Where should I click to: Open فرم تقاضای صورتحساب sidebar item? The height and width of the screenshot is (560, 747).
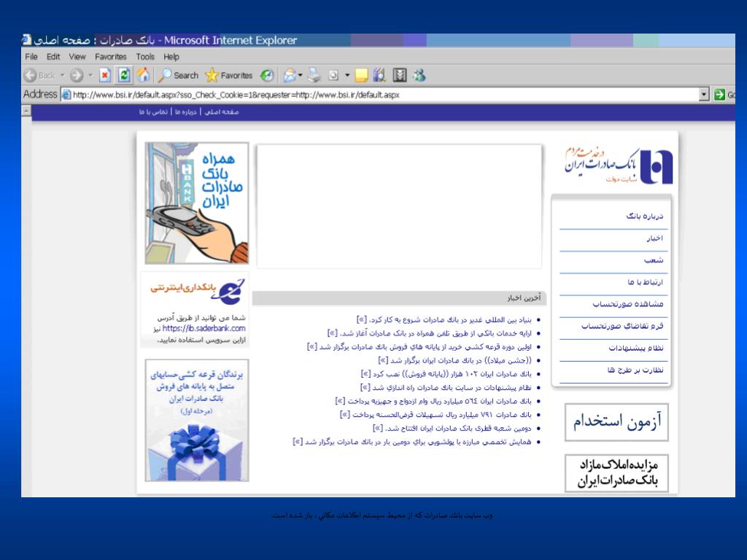(x=622, y=326)
